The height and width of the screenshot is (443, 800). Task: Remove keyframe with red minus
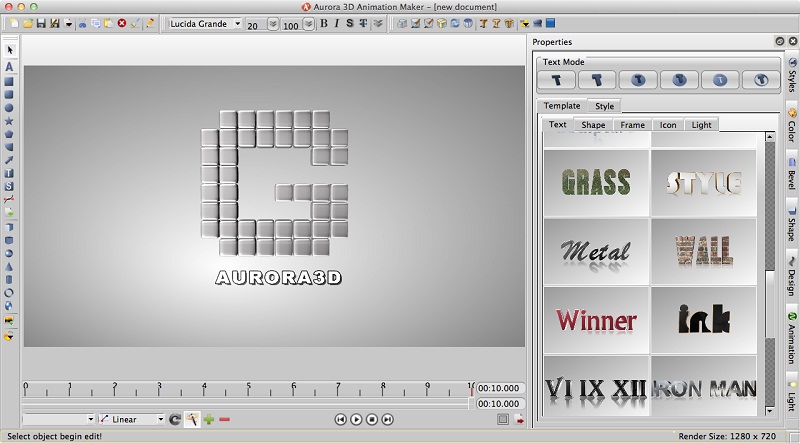[224, 420]
